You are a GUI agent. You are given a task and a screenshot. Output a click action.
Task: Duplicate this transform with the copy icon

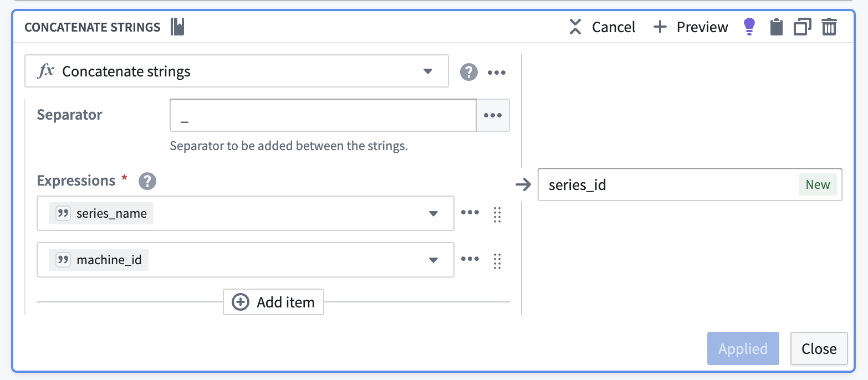[803, 27]
